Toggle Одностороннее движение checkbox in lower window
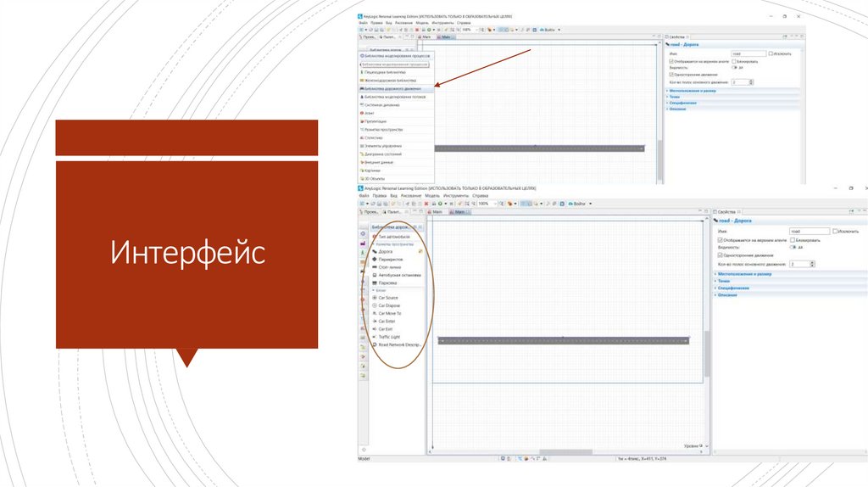The height and width of the screenshot is (487, 868). tap(720, 255)
